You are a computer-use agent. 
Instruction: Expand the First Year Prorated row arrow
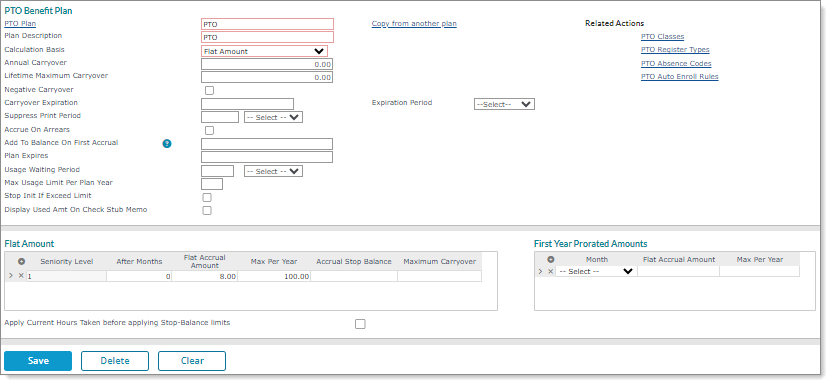[541, 272]
